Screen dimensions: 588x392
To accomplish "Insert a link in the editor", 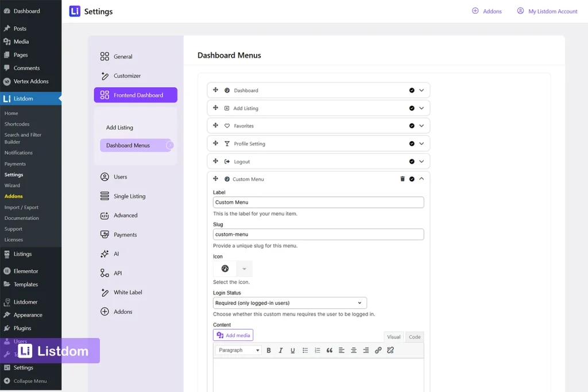I will (378, 350).
